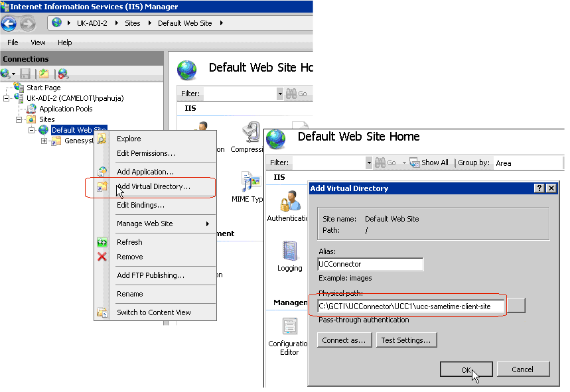Expand the Genesys folder under Default Web Site
Viewport: 570px width, 392px height.
44,141
